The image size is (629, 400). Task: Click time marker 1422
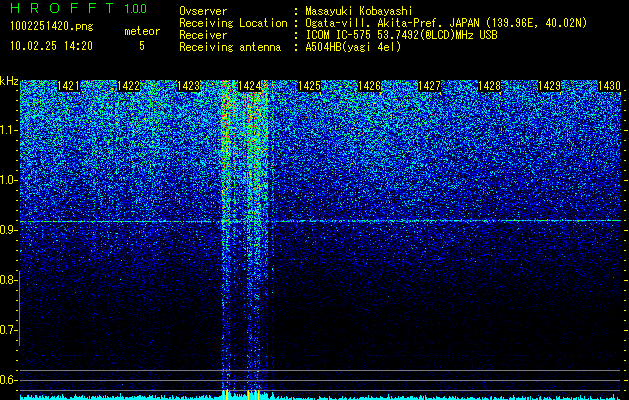pyautogui.click(x=128, y=86)
